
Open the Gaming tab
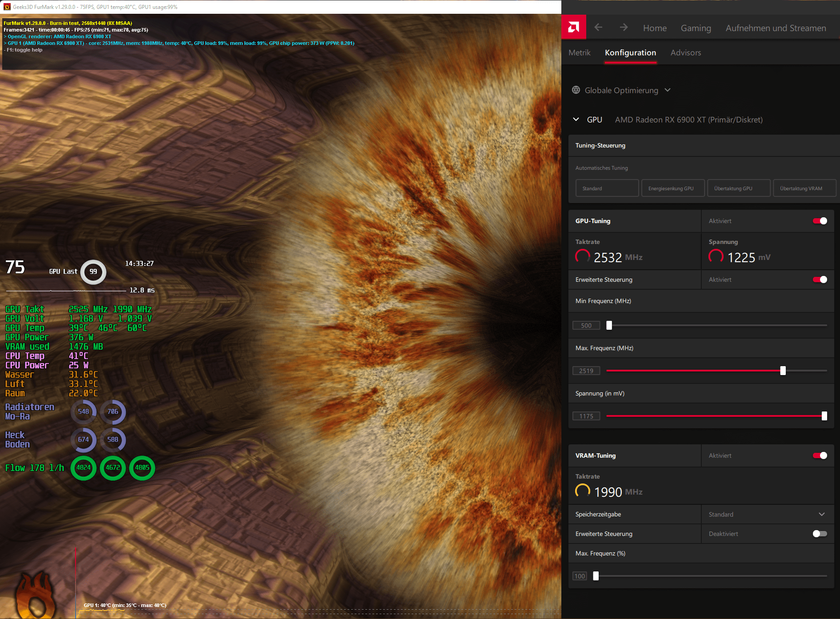point(696,28)
